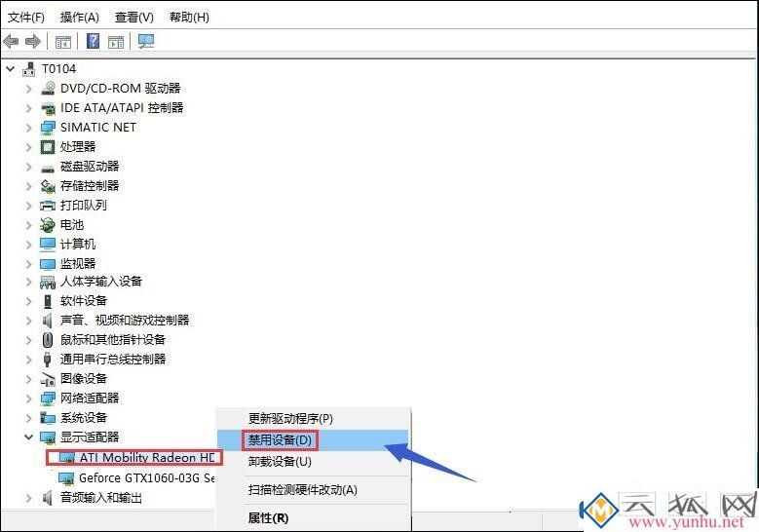Click the 人体学输入设备 icon
759x532 pixels.
[48, 283]
